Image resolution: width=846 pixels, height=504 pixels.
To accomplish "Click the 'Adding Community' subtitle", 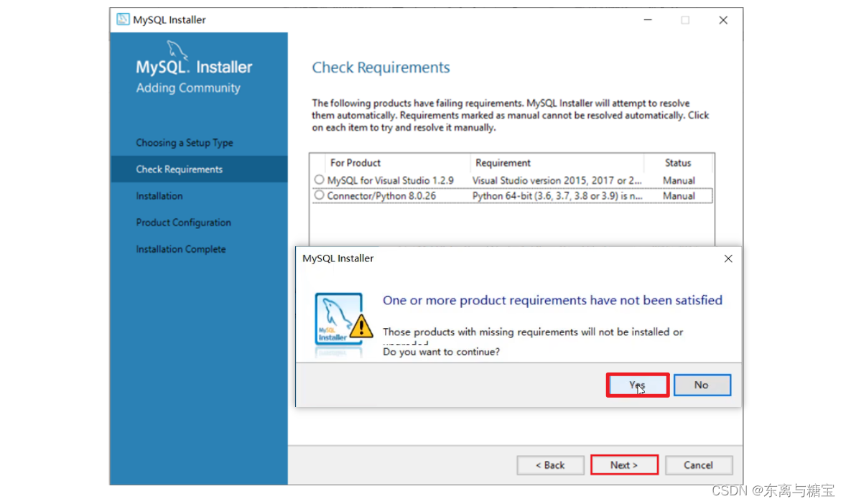I will tap(188, 88).
